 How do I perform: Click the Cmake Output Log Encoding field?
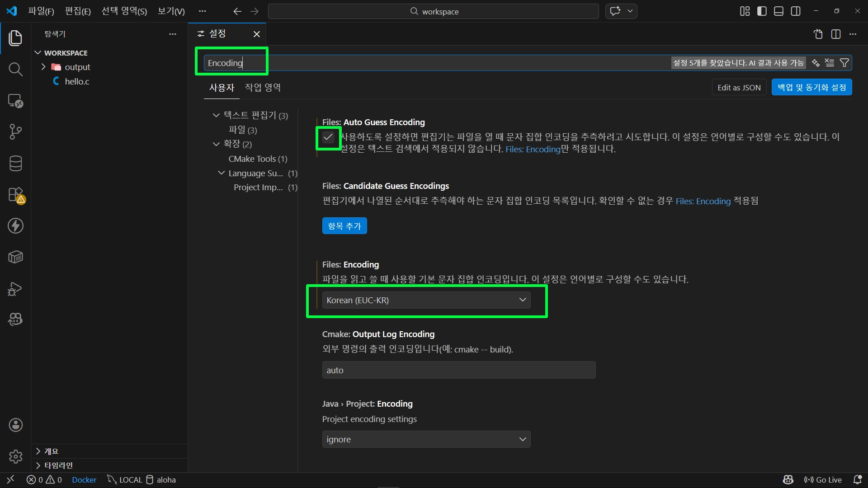[458, 370]
